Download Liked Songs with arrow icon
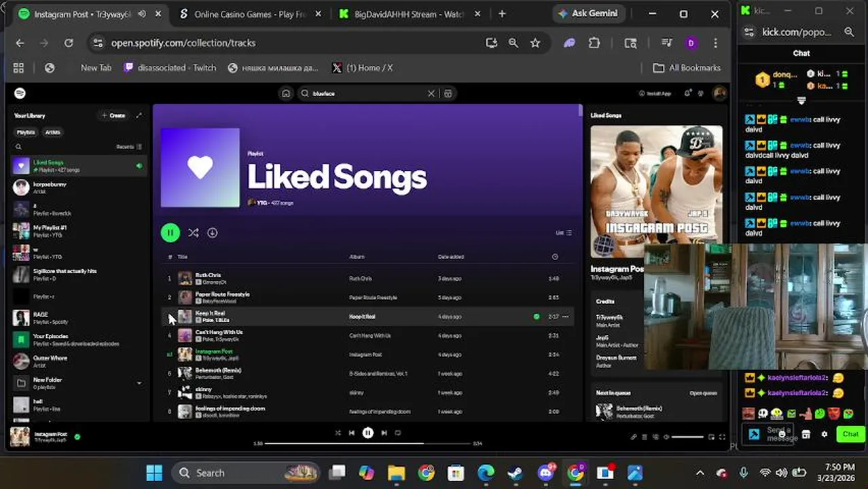Viewport: 868px width, 489px height. [213, 233]
